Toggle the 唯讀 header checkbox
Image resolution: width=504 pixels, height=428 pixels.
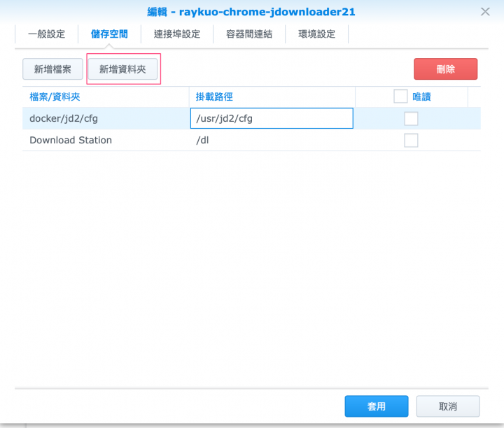(400, 97)
